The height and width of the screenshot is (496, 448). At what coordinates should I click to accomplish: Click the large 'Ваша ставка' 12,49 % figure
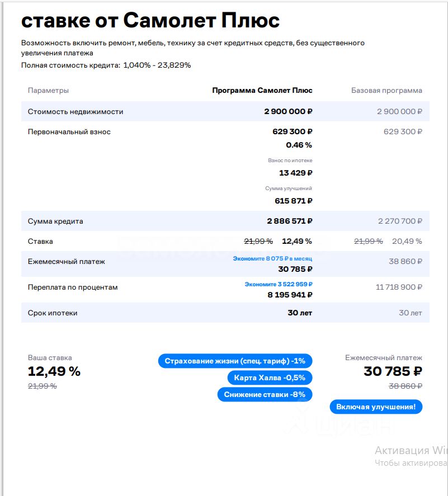point(54,371)
